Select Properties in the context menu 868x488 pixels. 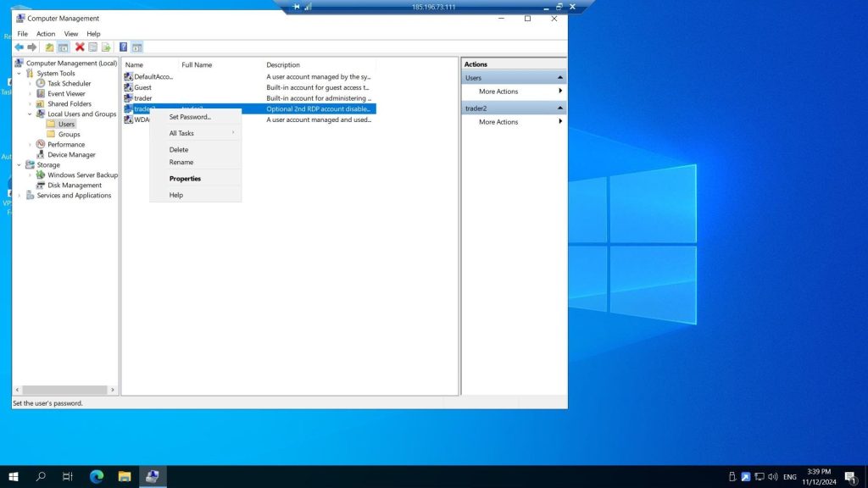pos(185,179)
